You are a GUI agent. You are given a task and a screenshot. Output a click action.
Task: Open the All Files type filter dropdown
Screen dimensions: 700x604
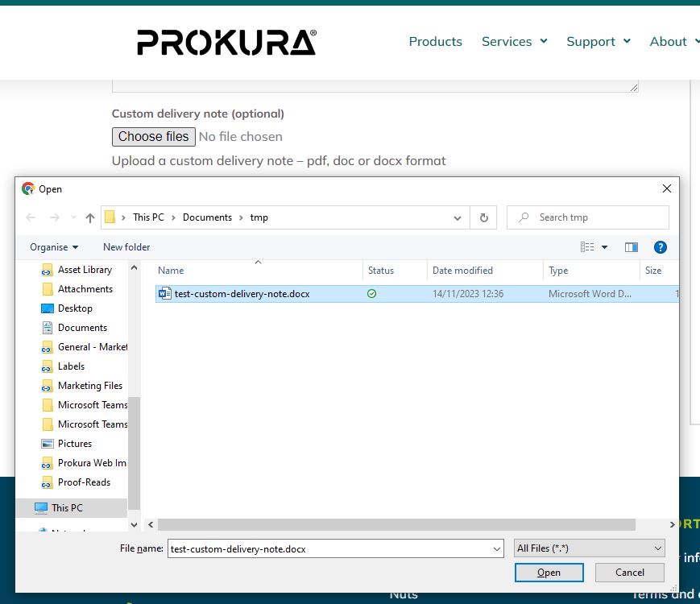(589, 548)
